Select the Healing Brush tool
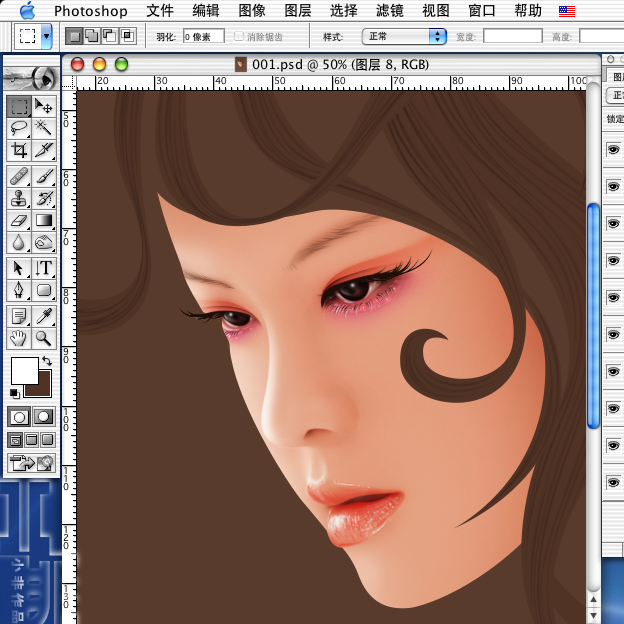The width and height of the screenshot is (624, 624). [x=19, y=176]
